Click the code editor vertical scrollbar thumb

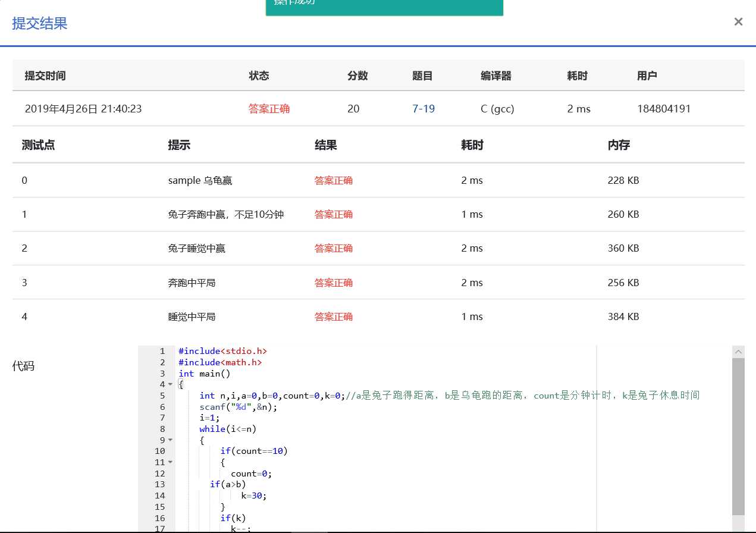click(738, 436)
